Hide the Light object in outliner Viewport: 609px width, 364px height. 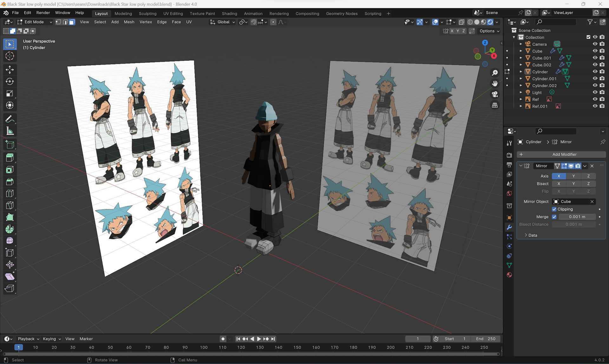(595, 92)
